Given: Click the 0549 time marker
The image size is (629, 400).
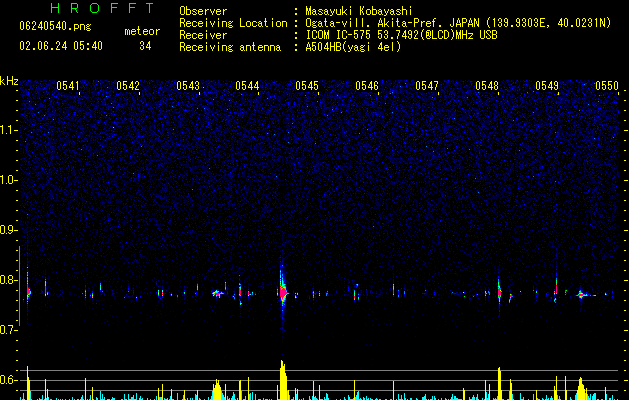Looking at the screenshot, I should point(547,86).
